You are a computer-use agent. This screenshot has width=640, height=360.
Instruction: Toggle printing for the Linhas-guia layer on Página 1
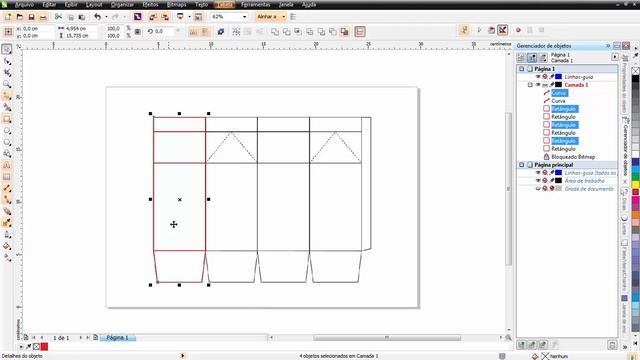pyautogui.click(x=545, y=77)
